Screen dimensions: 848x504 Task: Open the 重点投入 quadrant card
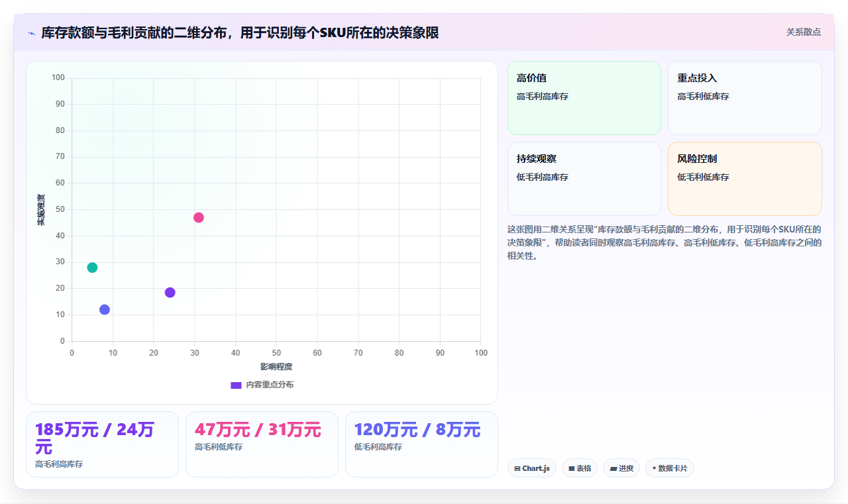pyautogui.click(x=745, y=98)
